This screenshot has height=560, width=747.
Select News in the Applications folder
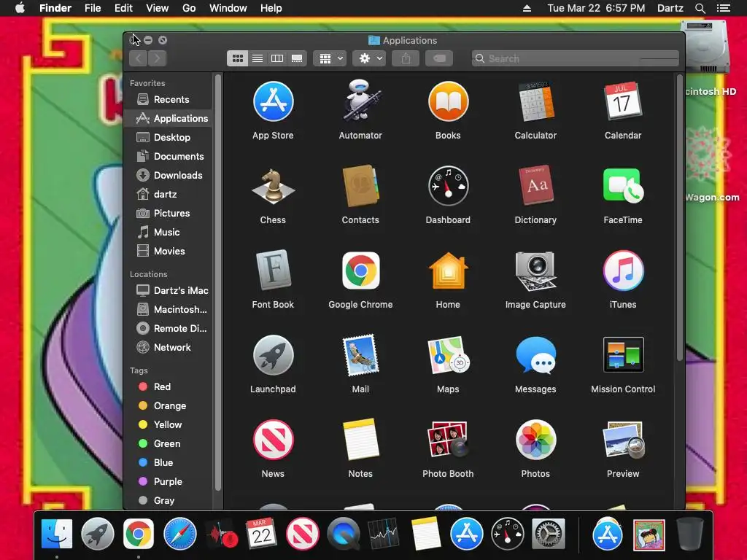point(273,440)
